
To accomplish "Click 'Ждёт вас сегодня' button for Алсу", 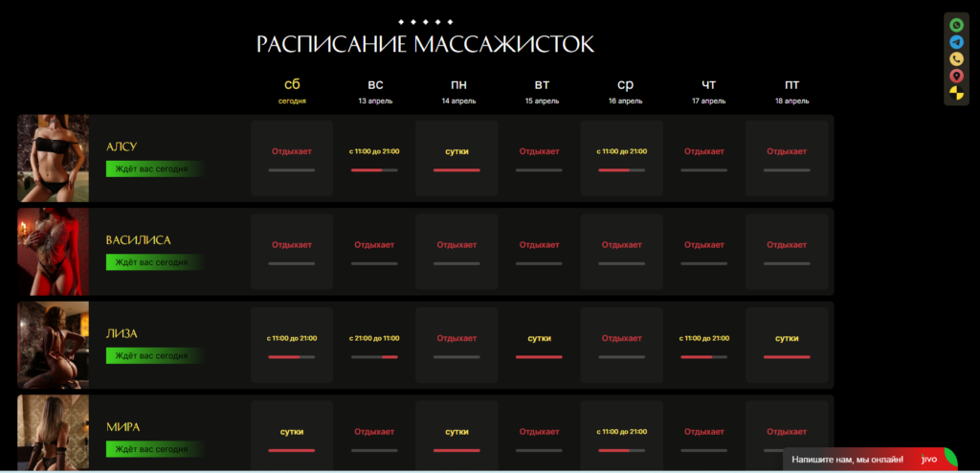I will [x=155, y=169].
